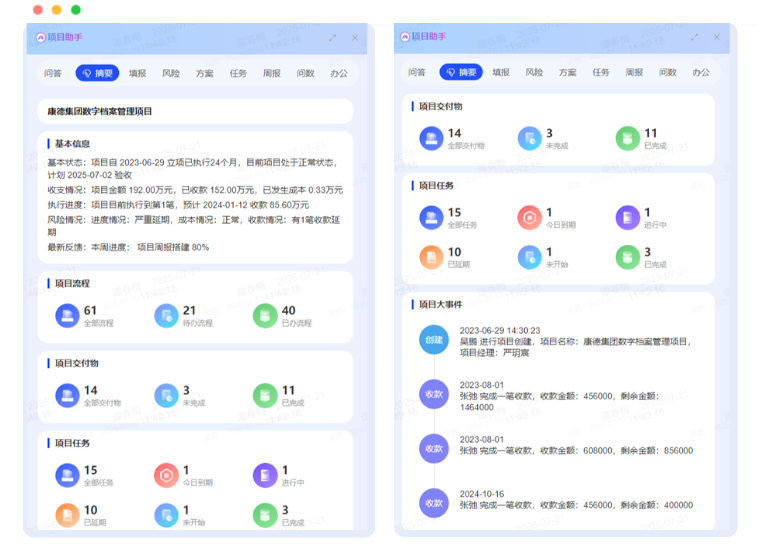Go to 任务 tab in left panel
The height and width of the screenshot is (545, 758).
click(x=238, y=74)
